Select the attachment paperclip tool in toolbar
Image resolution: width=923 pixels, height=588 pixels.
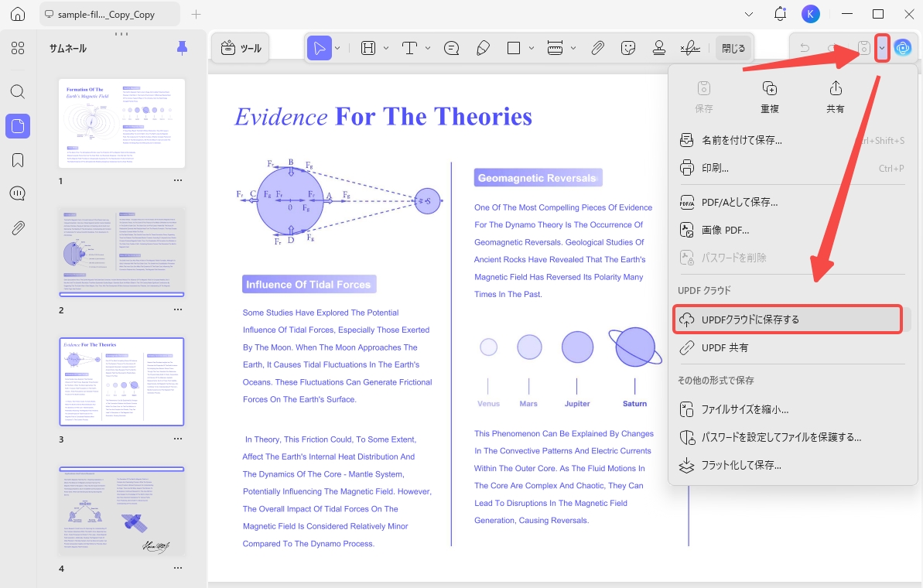(x=597, y=48)
